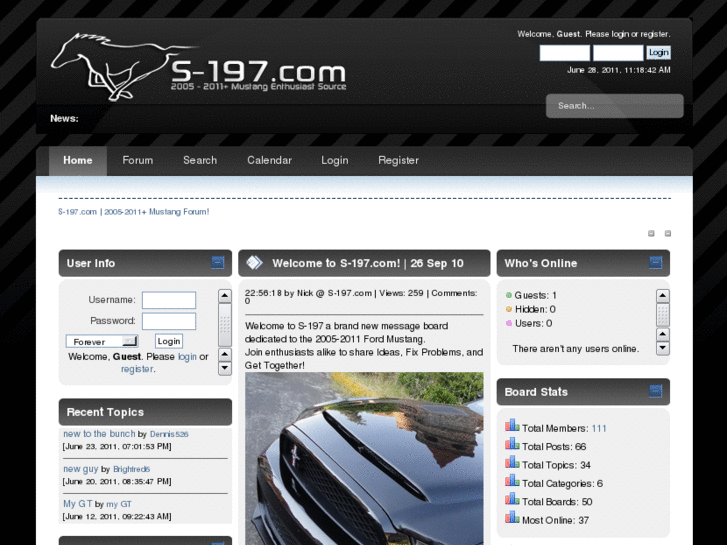
Task: Open the Forever session length dropdown
Action: 102,341
